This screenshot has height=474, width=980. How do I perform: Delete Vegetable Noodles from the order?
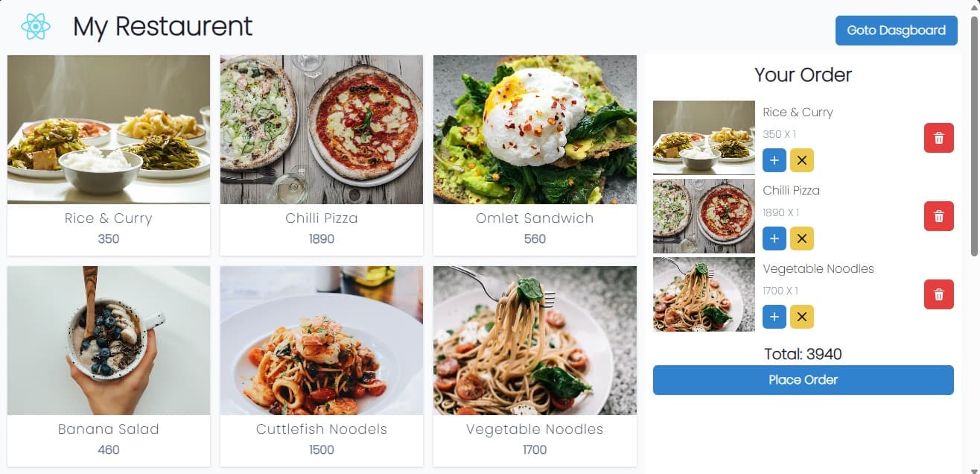[938, 294]
